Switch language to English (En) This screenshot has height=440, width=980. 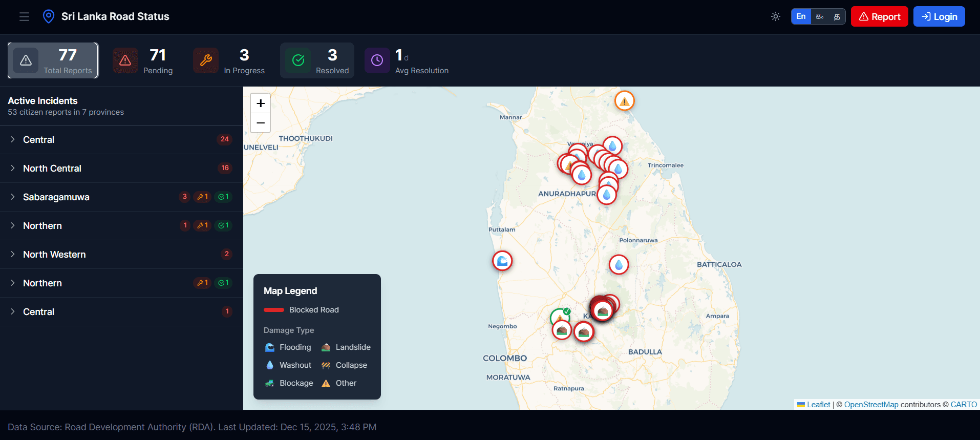(801, 16)
